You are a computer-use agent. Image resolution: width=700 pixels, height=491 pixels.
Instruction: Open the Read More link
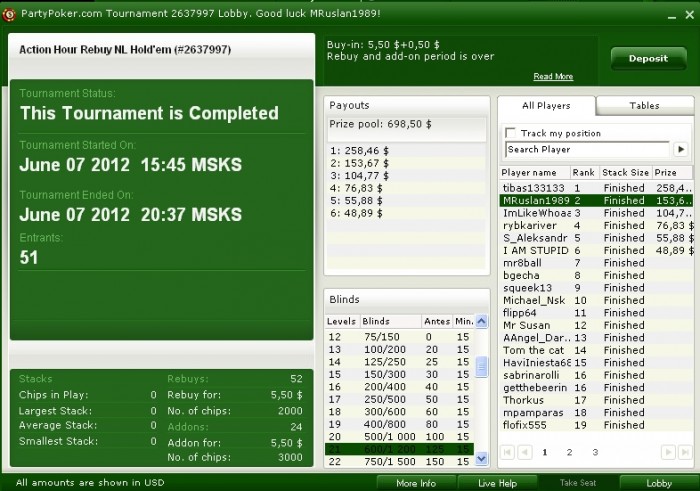pos(553,76)
